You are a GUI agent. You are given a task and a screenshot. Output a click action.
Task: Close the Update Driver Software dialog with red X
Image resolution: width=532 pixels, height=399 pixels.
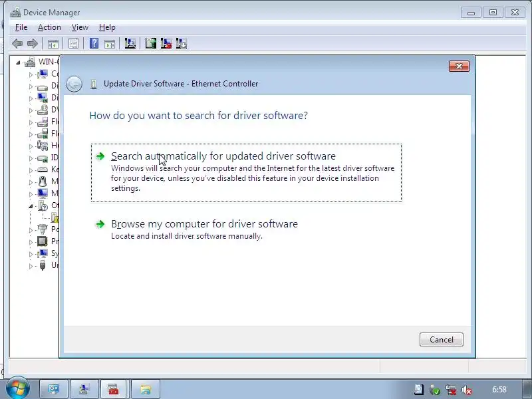pos(459,66)
